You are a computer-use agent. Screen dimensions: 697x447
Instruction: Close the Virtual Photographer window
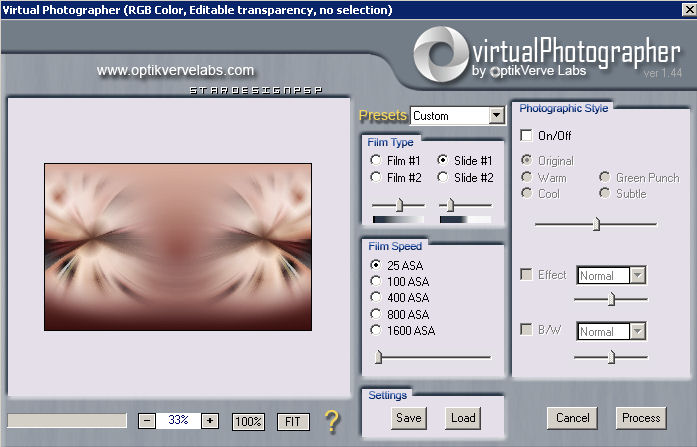[689, 9]
